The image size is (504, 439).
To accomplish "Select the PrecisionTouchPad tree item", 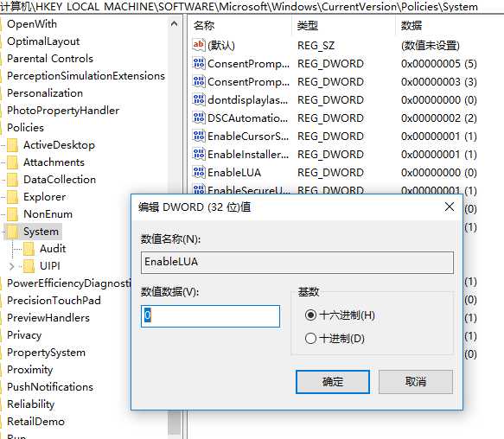I will [x=54, y=301].
